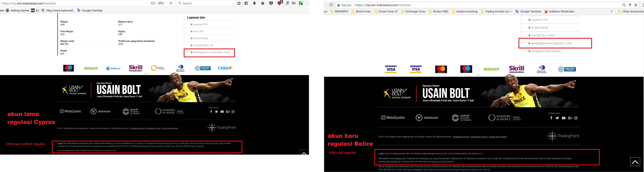
Task: Open the zoom magnifier icon in Chrome's address bar
Action: 624,5
